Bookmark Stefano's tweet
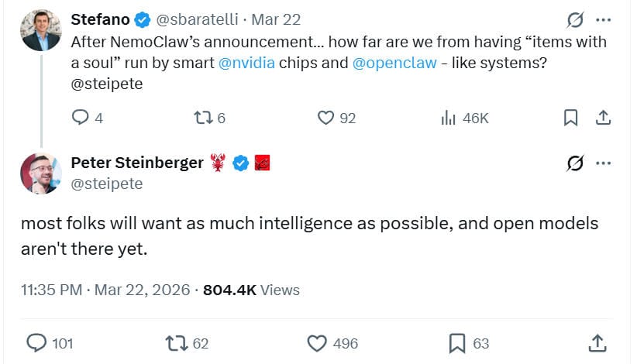637x364 pixels. pos(570,118)
